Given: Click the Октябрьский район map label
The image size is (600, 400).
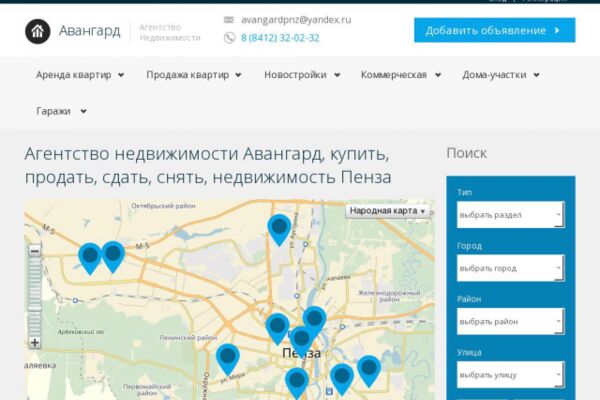Looking at the screenshot, I should click(x=163, y=206).
